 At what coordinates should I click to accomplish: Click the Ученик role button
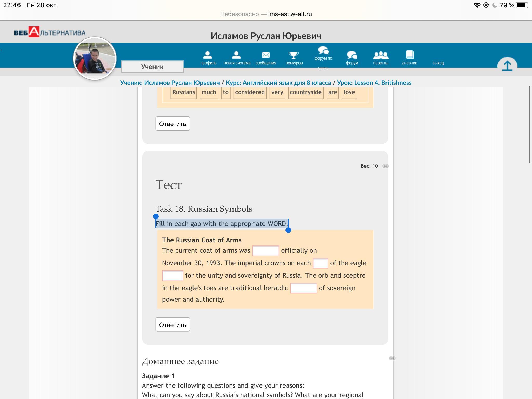pyautogui.click(x=152, y=66)
